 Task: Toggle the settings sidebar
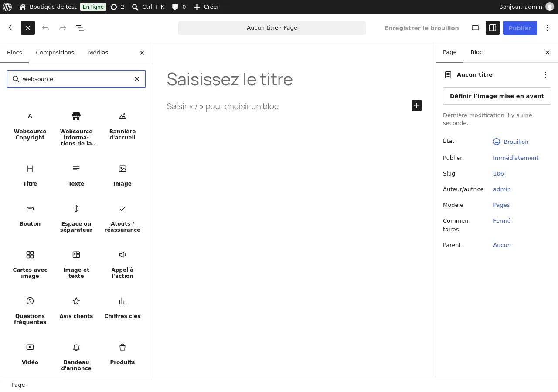pyautogui.click(x=493, y=28)
